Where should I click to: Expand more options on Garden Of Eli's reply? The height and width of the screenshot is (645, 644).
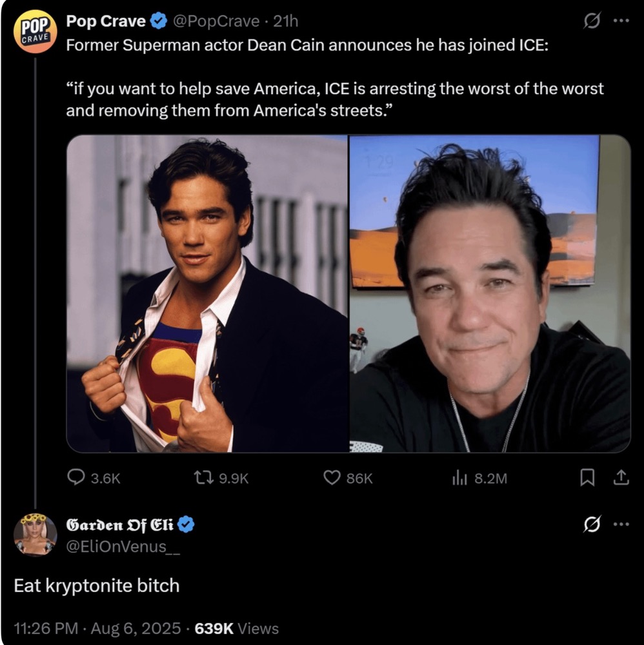(621, 525)
